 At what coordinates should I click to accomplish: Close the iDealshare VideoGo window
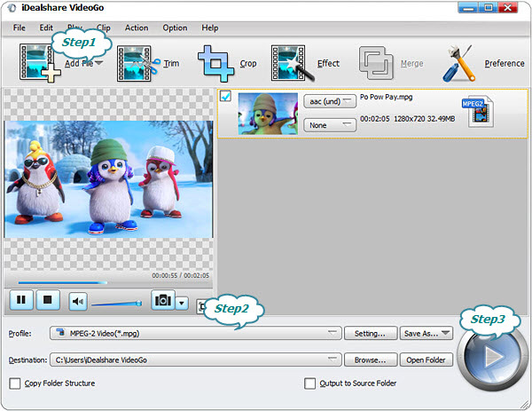pyautogui.click(x=508, y=7)
